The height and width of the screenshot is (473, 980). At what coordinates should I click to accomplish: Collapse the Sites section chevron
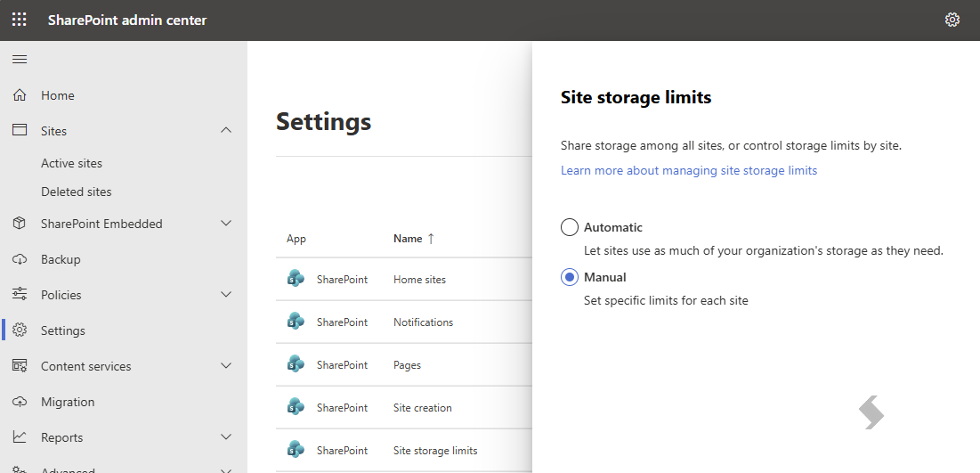[x=226, y=130]
